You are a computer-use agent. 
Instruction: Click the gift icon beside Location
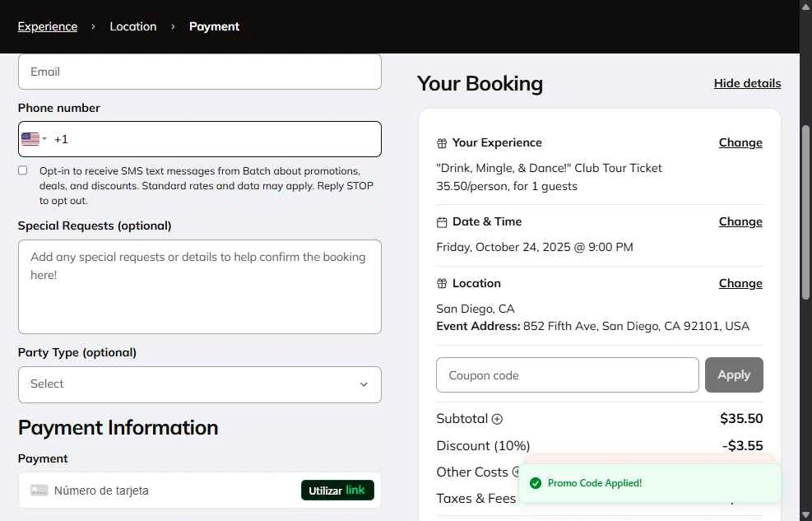442,283
